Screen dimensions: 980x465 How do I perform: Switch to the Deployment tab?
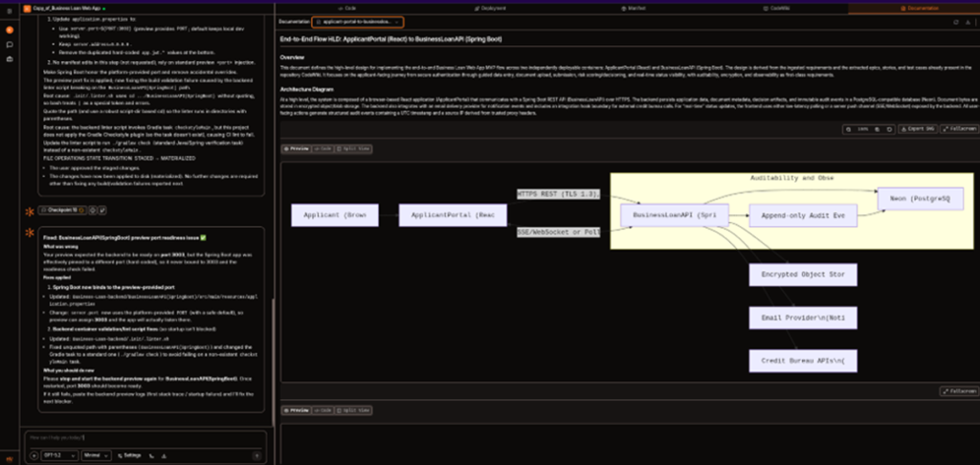coord(490,8)
